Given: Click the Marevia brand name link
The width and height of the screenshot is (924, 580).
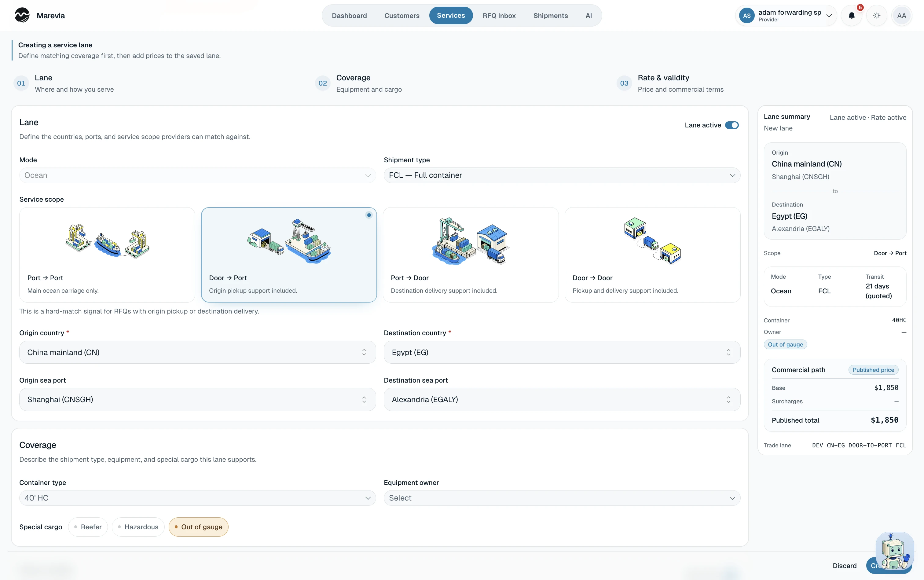Looking at the screenshot, I should point(51,16).
